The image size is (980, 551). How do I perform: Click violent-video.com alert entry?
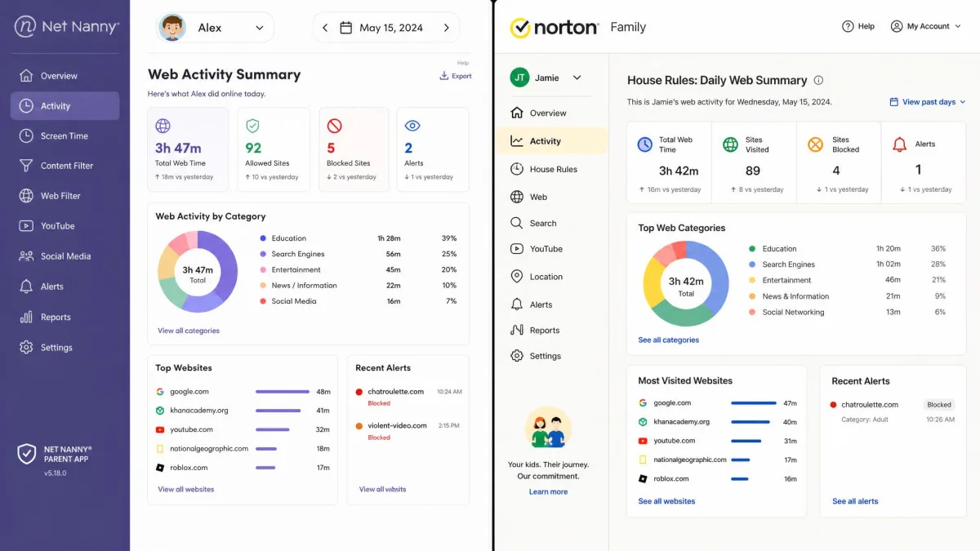click(408, 430)
